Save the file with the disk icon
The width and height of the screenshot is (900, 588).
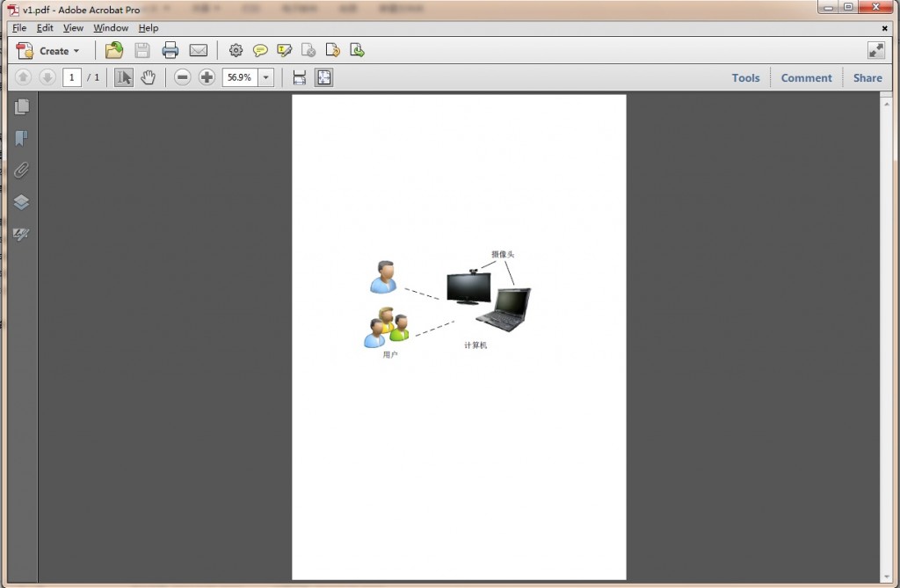point(142,50)
